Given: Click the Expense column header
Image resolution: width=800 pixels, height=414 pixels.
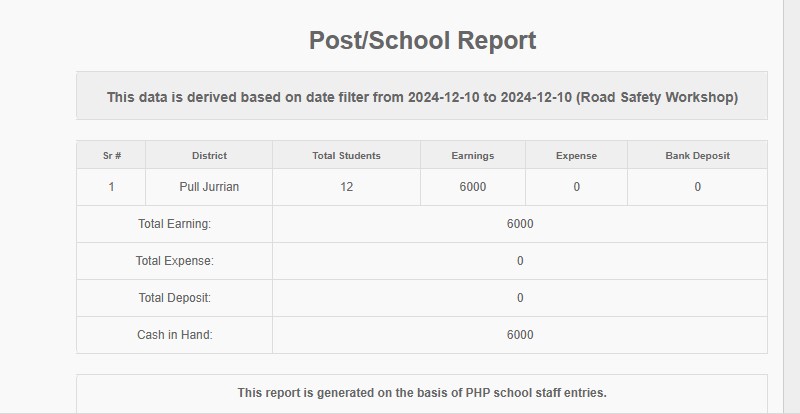Looking at the screenshot, I should (x=576, y=156).
